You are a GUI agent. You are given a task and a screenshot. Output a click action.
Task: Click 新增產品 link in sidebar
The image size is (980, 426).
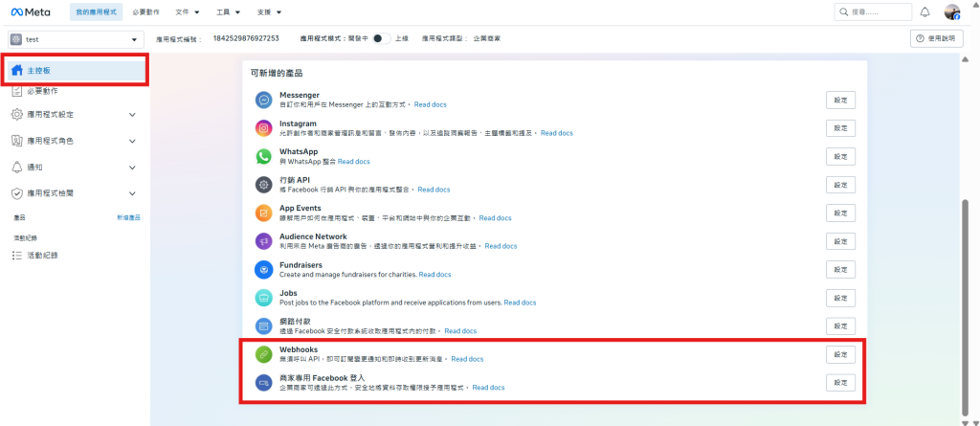point(129,217)
